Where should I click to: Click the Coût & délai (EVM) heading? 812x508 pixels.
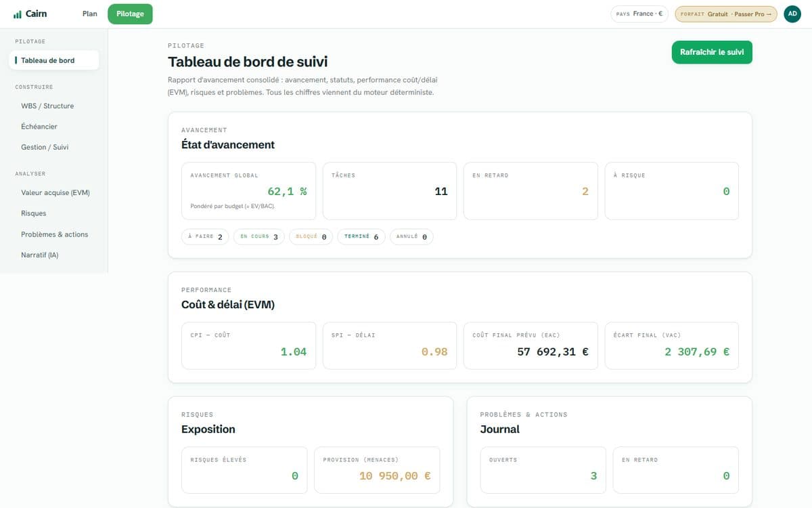point(228,305)
